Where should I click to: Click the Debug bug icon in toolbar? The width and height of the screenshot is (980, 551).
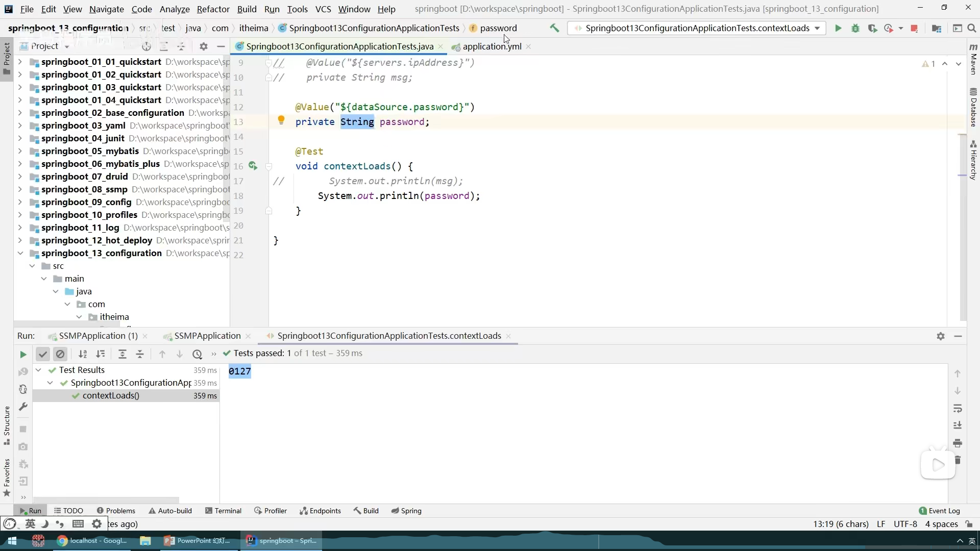point(855,29)
